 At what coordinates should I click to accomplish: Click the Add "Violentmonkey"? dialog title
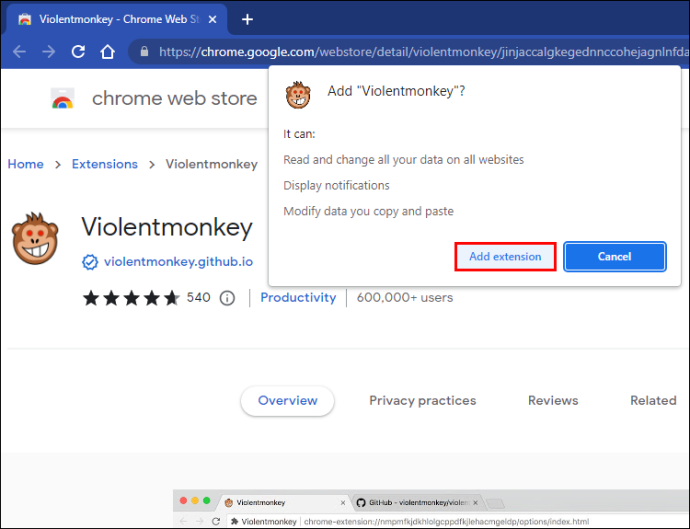pos(396,91)
